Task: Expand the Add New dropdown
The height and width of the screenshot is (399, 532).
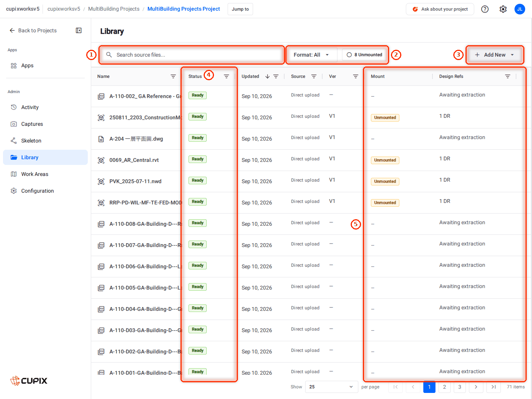Action: [495, 55]
